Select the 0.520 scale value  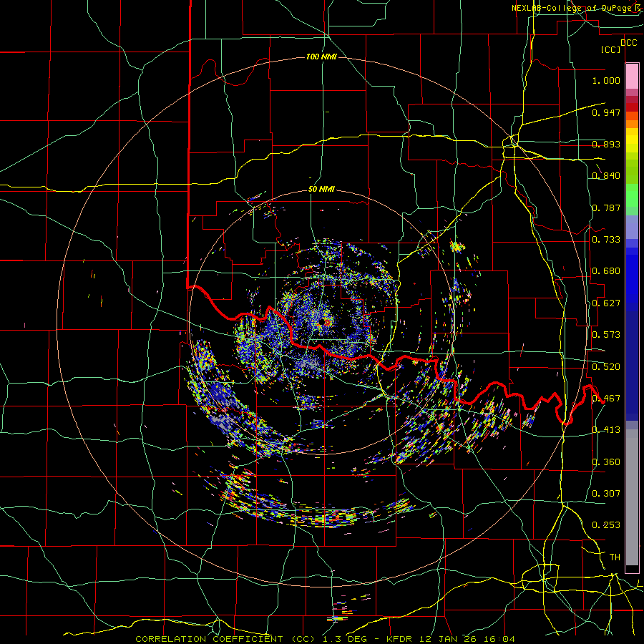pyautogui.click(x=606, y=366)
